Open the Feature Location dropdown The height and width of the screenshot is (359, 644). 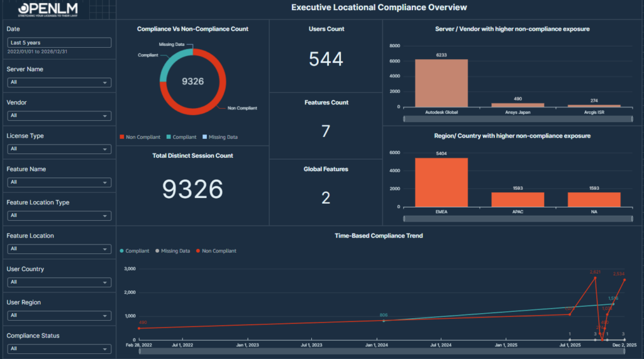(x=59, y=249)
